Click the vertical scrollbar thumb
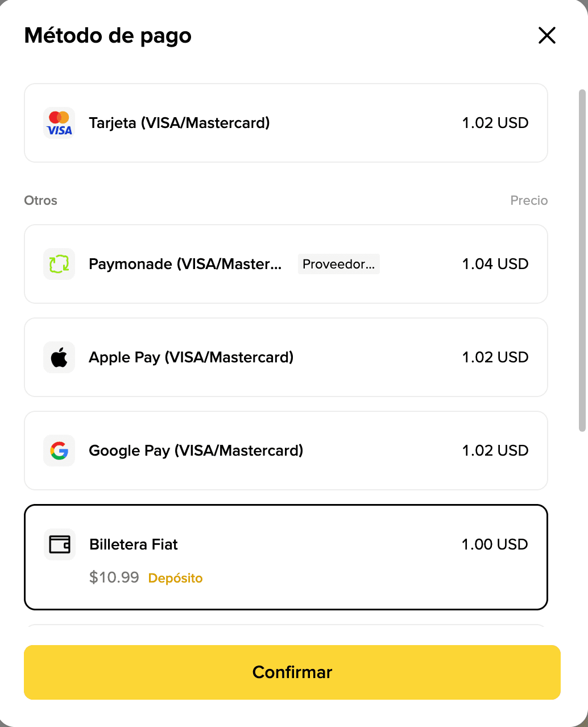Screen dimensions: 588x727 (582, 259)
